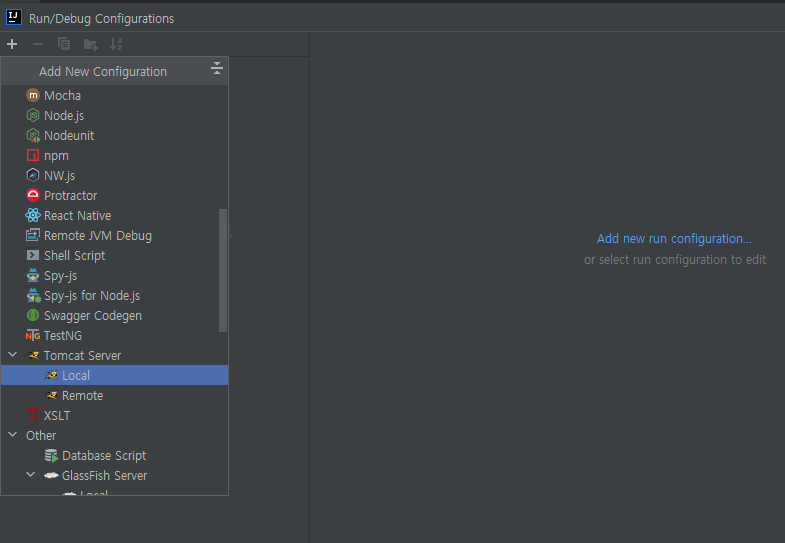785x543 pixels.
Task: Select the TestNG label
Action: tap(63, 336)
